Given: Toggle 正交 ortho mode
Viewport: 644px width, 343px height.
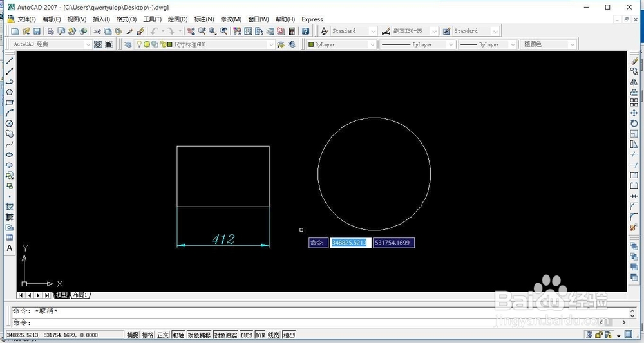Looking at the screenshot, I should tap(163, 335).
